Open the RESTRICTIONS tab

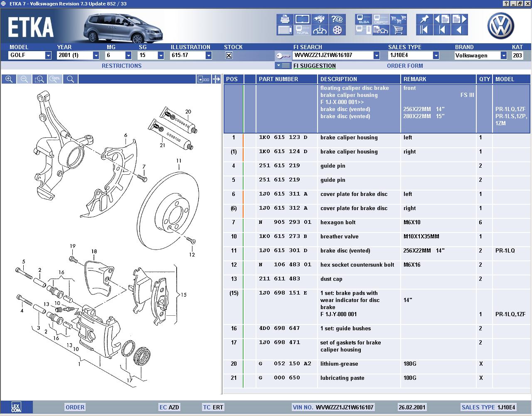click(122, 66)
